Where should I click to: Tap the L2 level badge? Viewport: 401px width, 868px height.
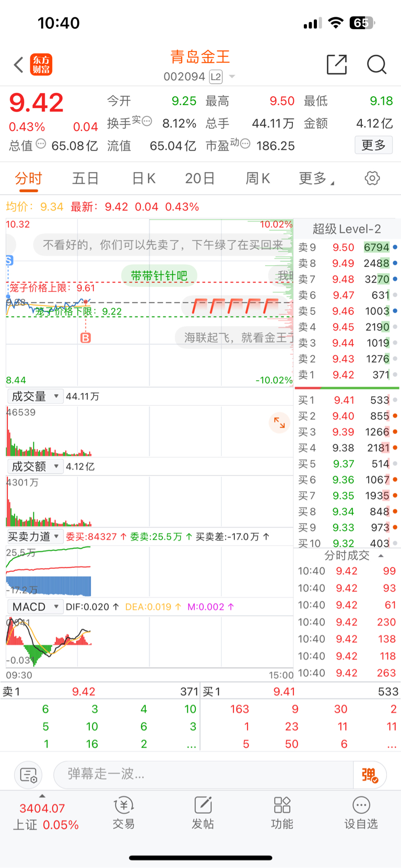pos(216,77)
